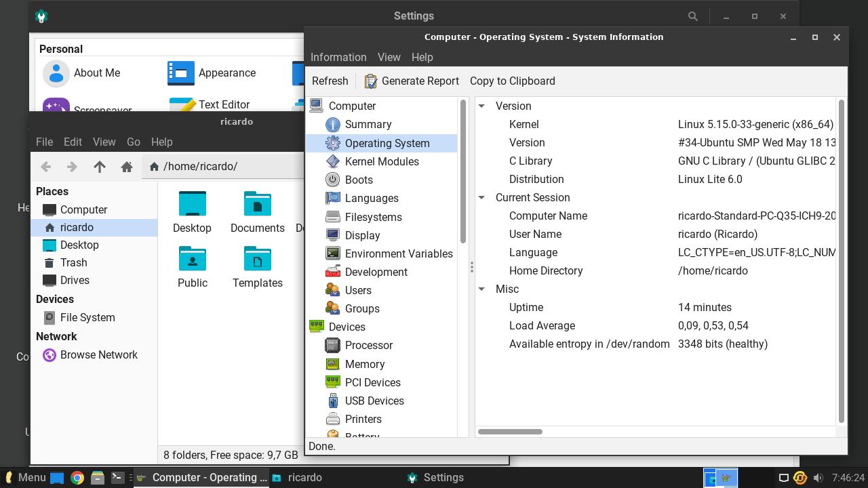868x488 pixels.
Task: Select the Uptime row
Action: (x=656, y=308)
